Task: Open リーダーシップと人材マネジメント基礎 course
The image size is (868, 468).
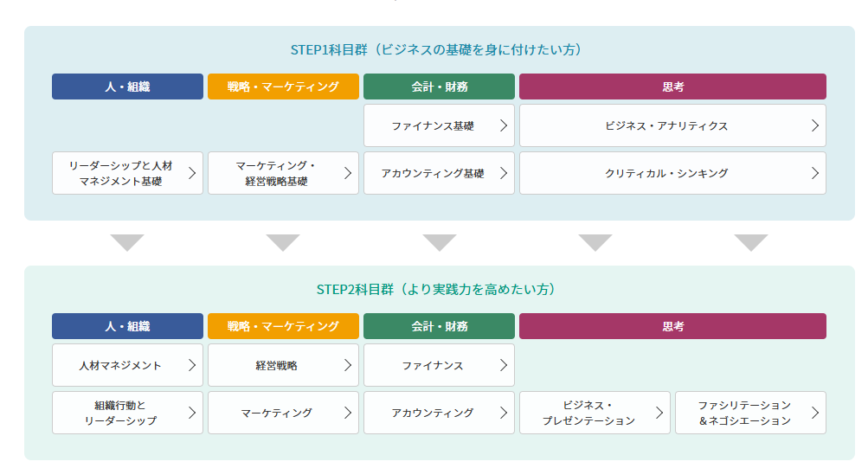Action: pyautogui.click(x=127, y=173)
